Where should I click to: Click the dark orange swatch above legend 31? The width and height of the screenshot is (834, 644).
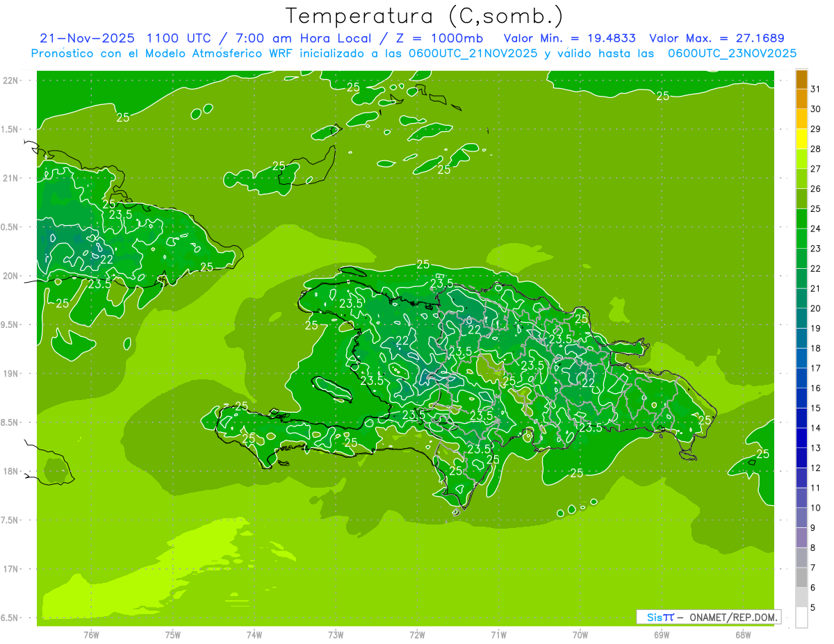pos(801,79)
